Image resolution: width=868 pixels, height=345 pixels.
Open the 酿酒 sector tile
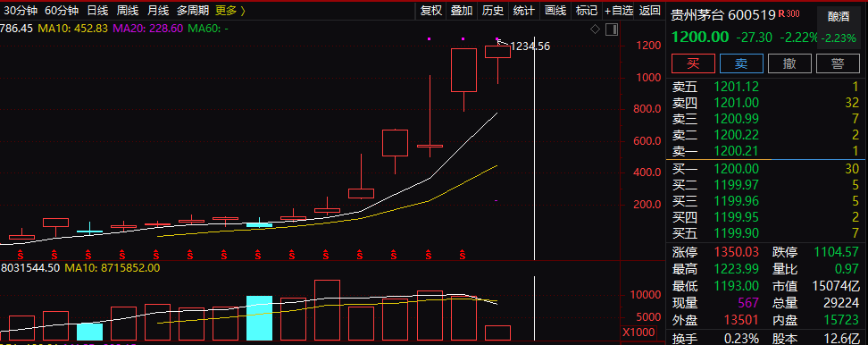click(x=839, y=17)
